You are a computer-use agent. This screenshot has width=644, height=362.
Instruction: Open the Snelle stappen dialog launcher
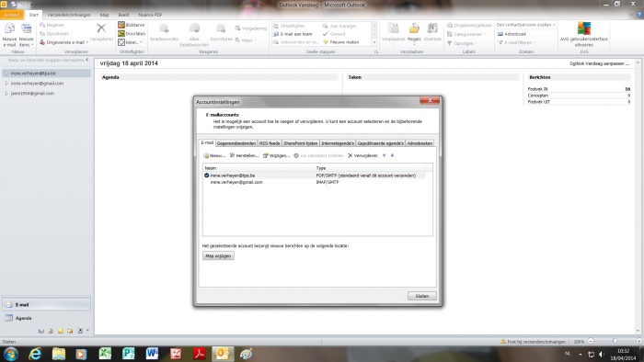375,52
